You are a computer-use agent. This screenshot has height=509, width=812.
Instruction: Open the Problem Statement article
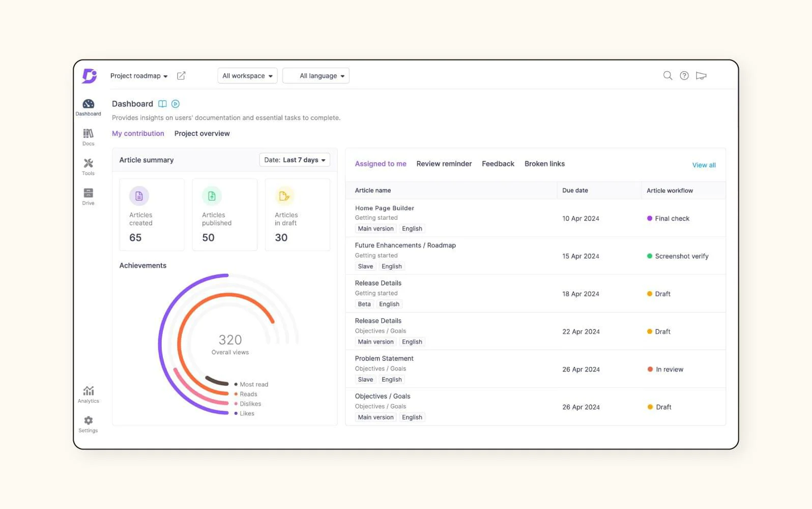(384, 358)
